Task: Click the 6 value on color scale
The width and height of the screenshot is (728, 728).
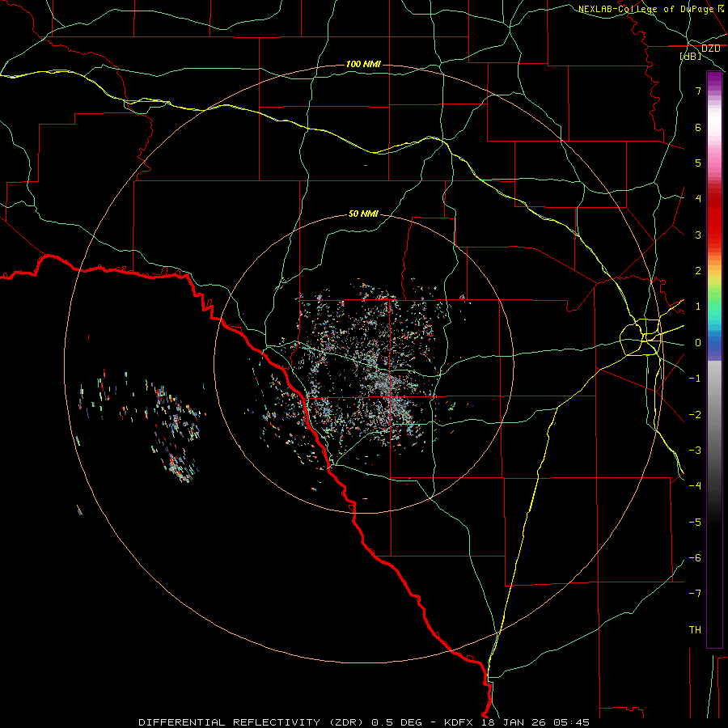Action: 698,127
